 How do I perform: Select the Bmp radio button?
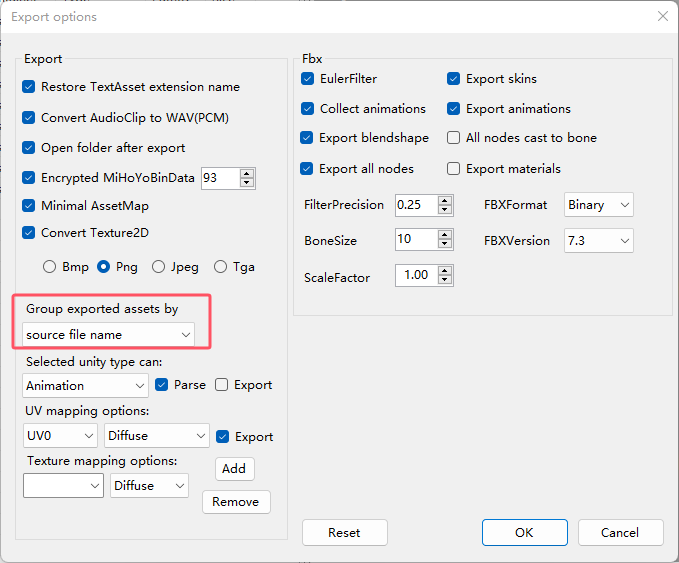coord(49,267)
